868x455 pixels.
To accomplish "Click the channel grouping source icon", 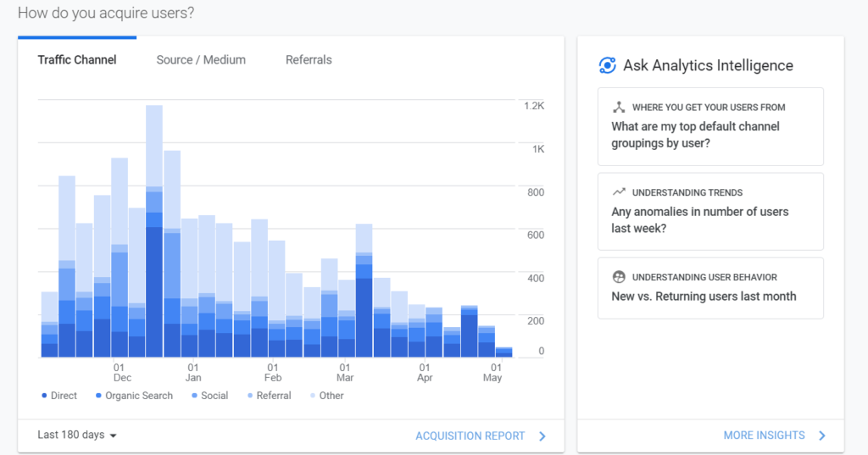I will pos(619,108).
